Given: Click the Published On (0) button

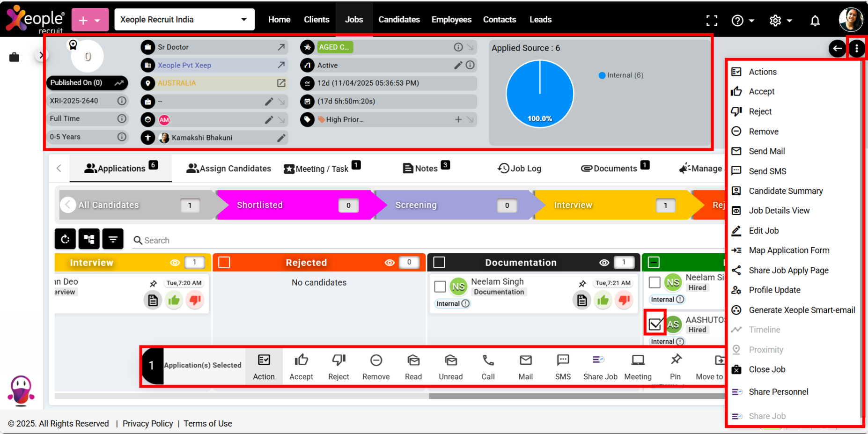Looking at the screenshot, I should point(87,83).
